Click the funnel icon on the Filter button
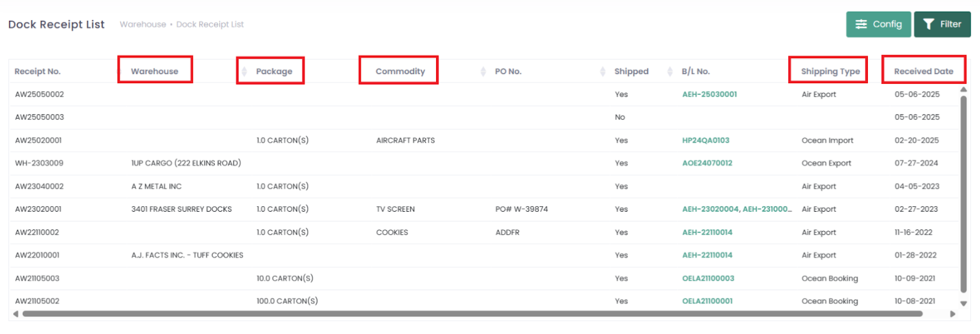The image size is (980, 334). coord(929,24)
